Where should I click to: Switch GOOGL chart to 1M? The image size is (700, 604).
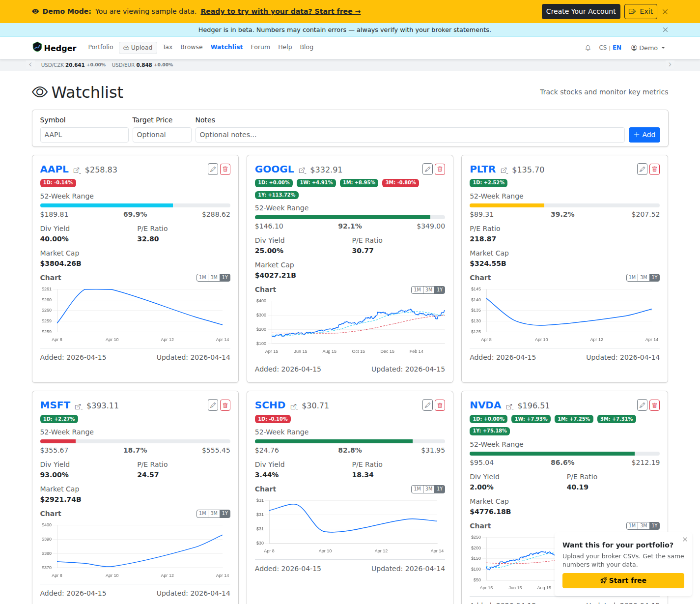[x=417, y=290]
